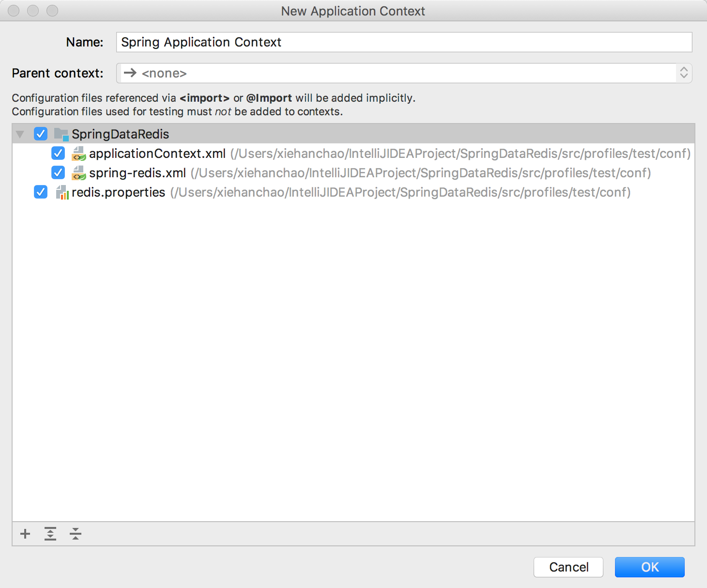Click the OK button
Screen dimensions: 707x588
tap(649, 567)
